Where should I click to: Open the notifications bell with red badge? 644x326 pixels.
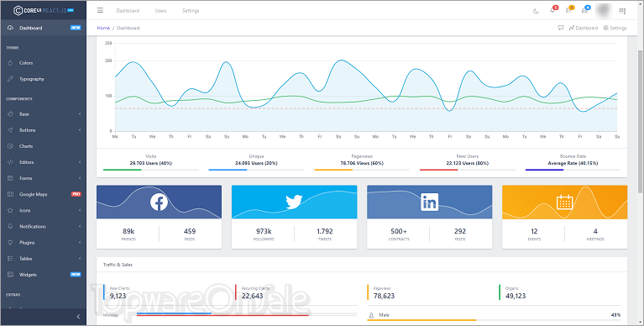pos(553,10)
